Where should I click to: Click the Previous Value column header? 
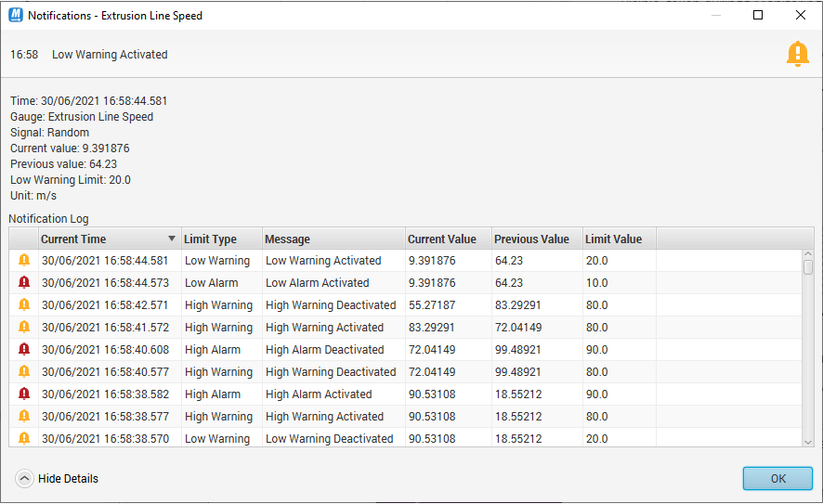(531, 239)
